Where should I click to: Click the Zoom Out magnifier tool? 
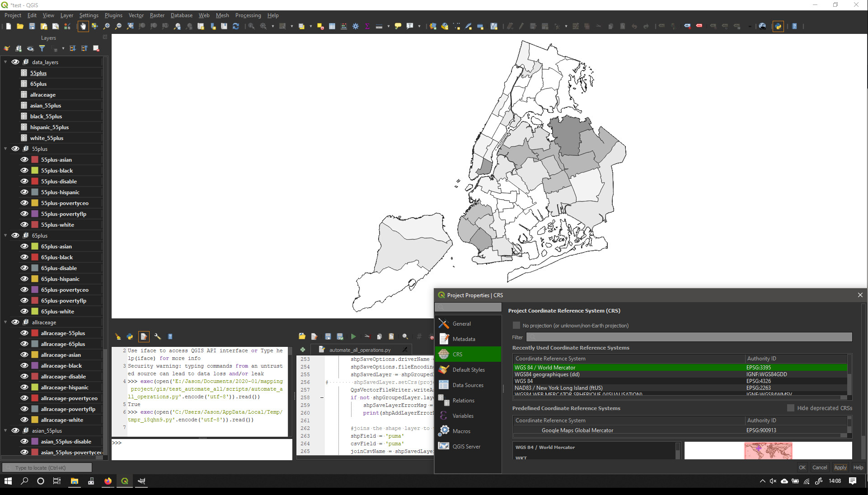(118, 26)
